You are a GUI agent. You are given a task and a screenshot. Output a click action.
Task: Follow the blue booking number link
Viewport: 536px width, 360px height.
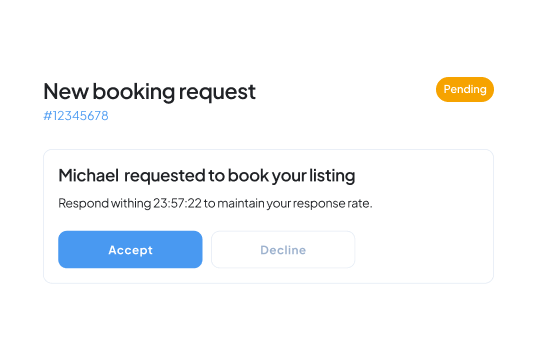[76, 116]
